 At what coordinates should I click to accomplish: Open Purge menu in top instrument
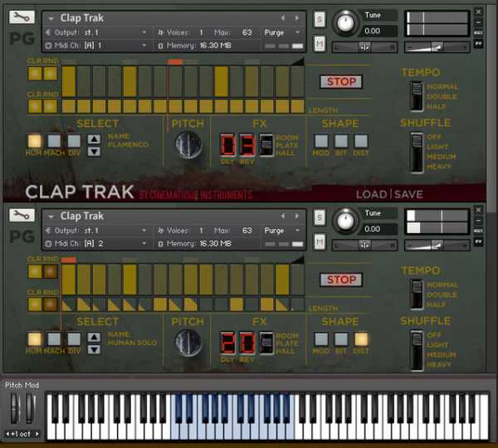click(282, 32)
